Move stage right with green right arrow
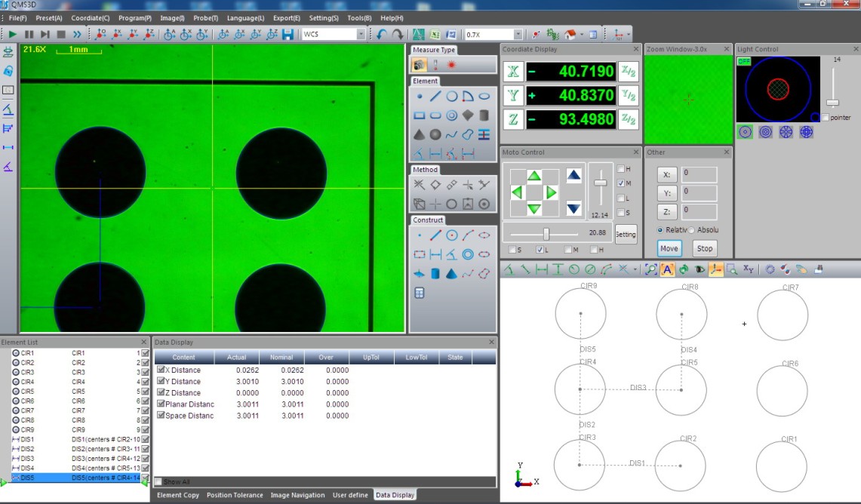 coord(552,192)
